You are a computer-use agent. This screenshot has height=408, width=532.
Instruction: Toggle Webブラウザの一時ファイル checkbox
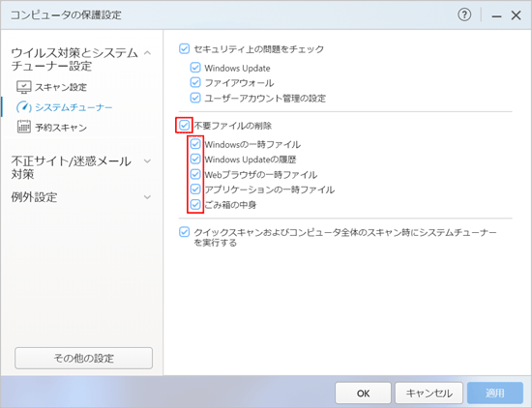click(x=195, y=174)
